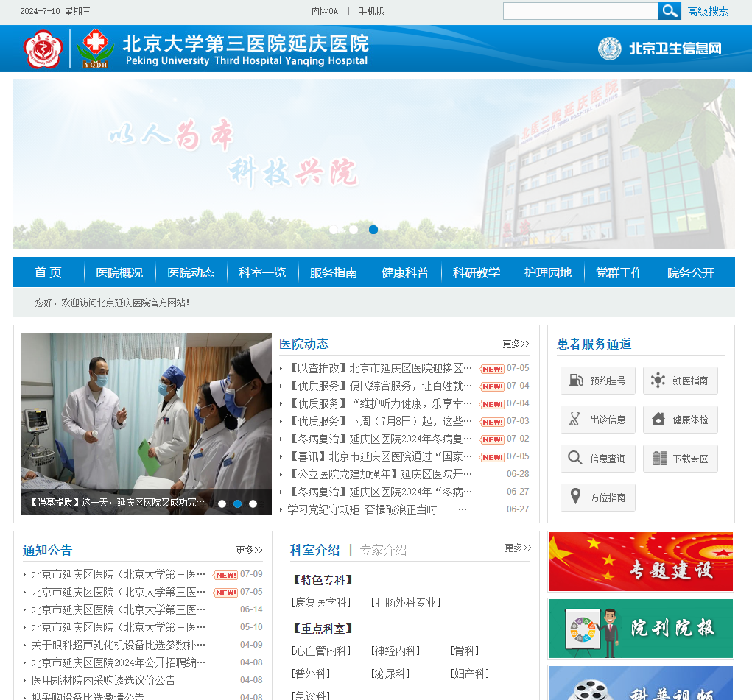Go to 首页 in the navigation bar
The height and width of the screenshot is (700, 752).
coord(48,272)
